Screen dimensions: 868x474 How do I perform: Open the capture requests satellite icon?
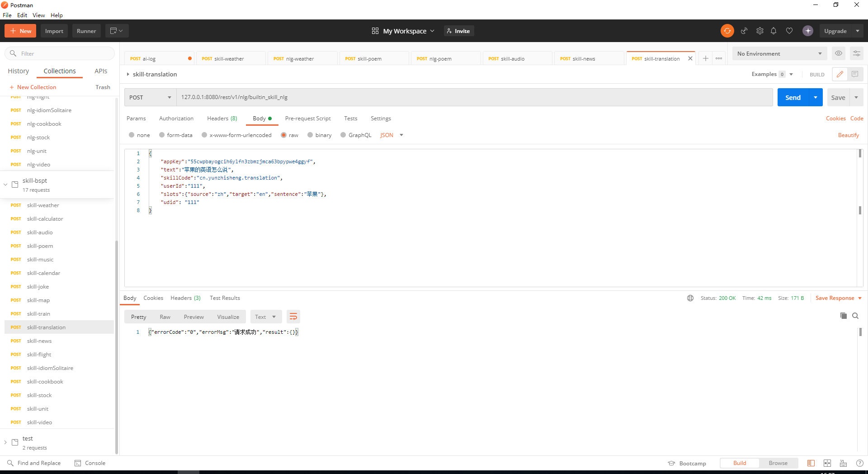[744, 31]
